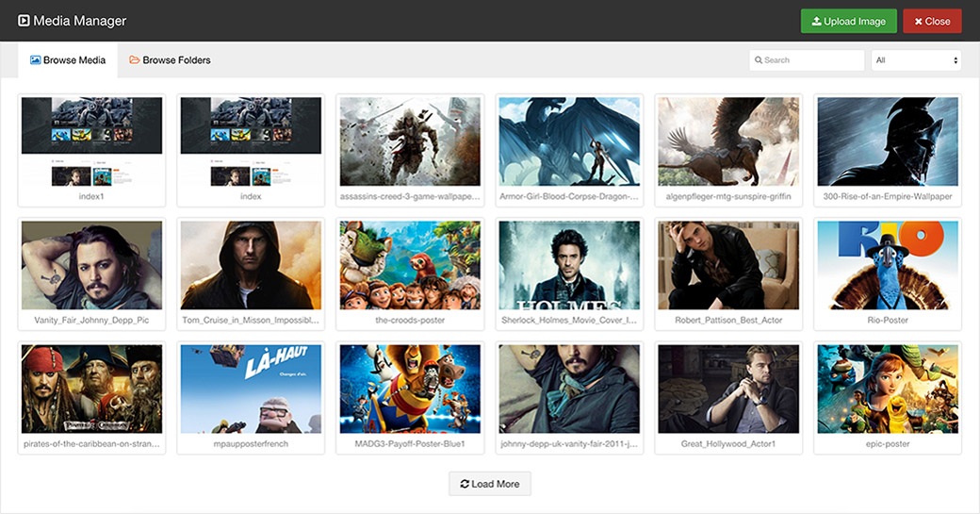Select the index1 thumbnail
The height and width of the screenshot is (514, 980).
pyautogui.click(x=91, y=141)
